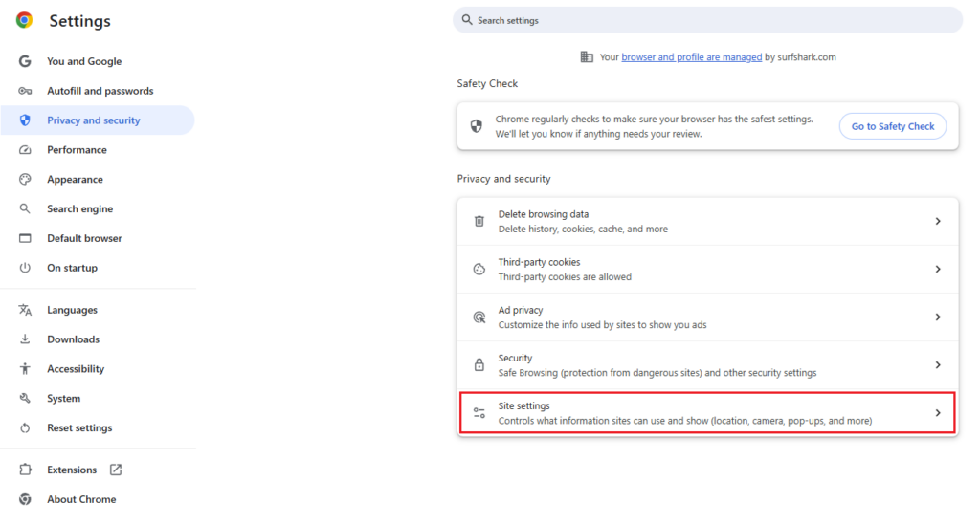Open Default browser settings
980x525 pixels.
[x=98, y=238]
